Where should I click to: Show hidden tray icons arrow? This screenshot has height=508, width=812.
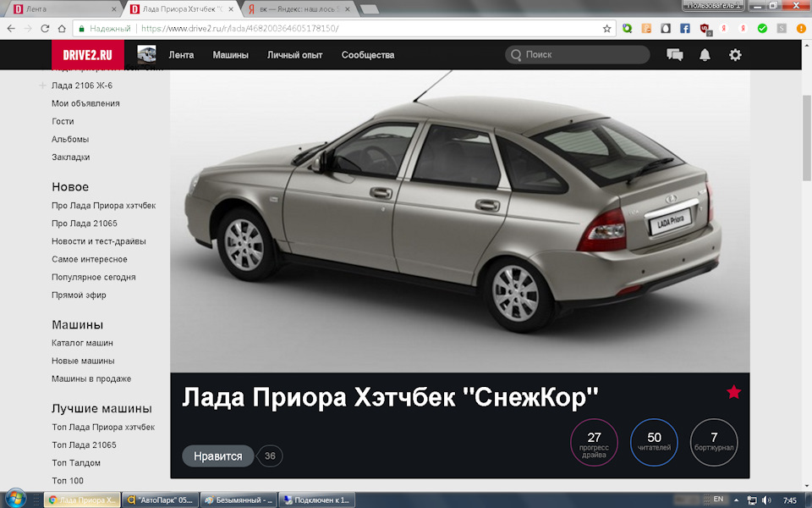click(737, 500)
